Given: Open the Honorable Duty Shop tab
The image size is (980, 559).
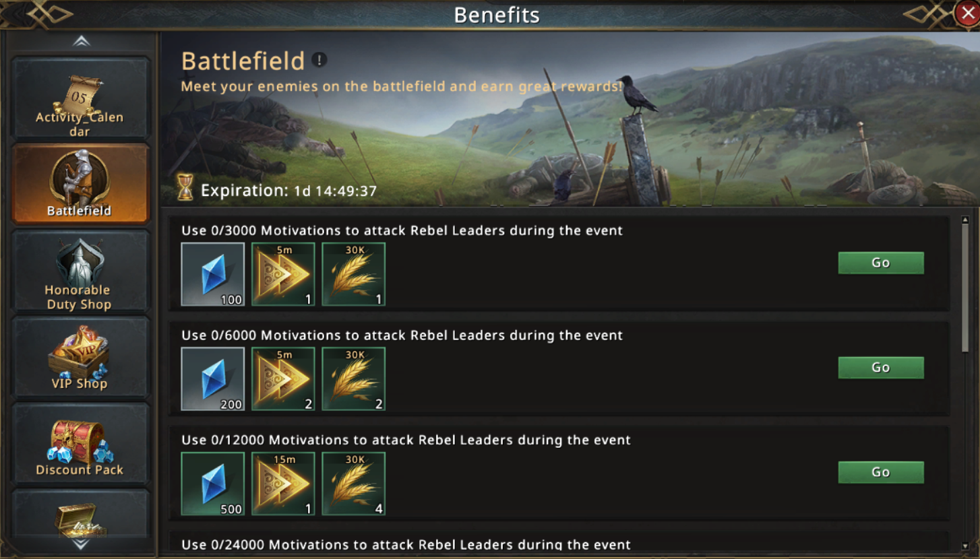Looking at the screenshot, I should point(80,271).
